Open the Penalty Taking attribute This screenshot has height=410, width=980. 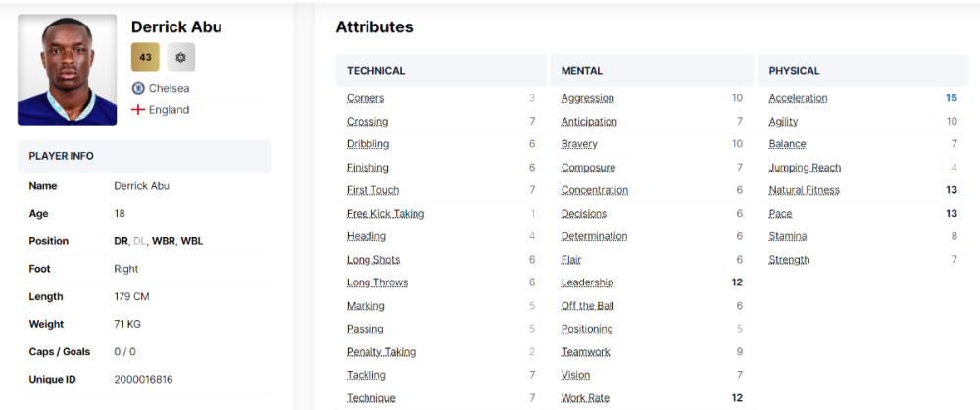pyautogui.click(x=381, y=351)
